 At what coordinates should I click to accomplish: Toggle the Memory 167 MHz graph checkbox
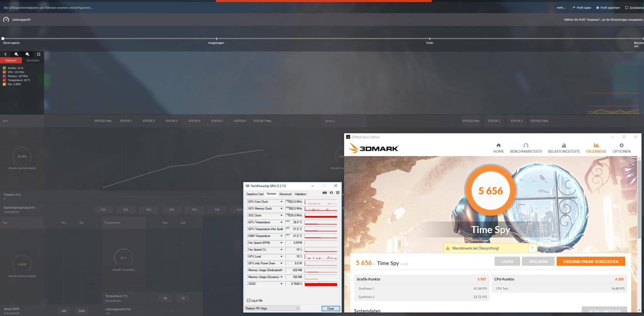4,76
